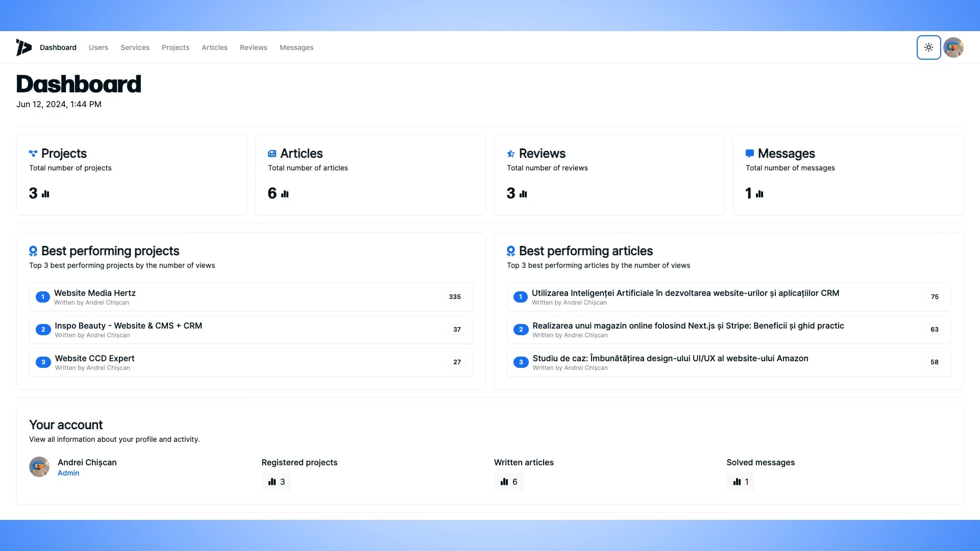Click the Messages chat icon in stats card
980x551 pixels.
click(749, 153)
